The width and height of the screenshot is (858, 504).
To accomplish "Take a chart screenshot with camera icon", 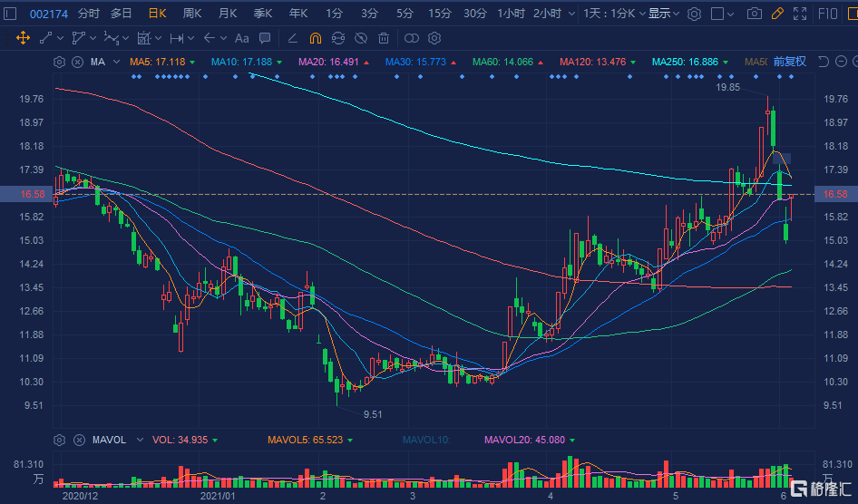I will click(755, 14).
